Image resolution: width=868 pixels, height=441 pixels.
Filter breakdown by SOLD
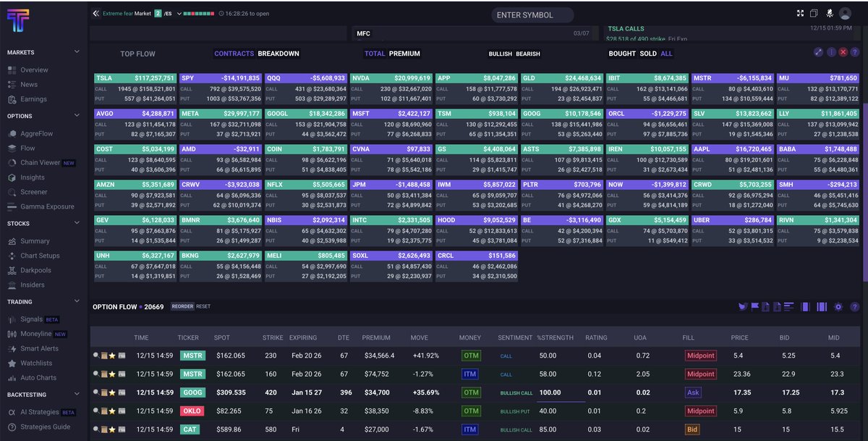[648, 54]
